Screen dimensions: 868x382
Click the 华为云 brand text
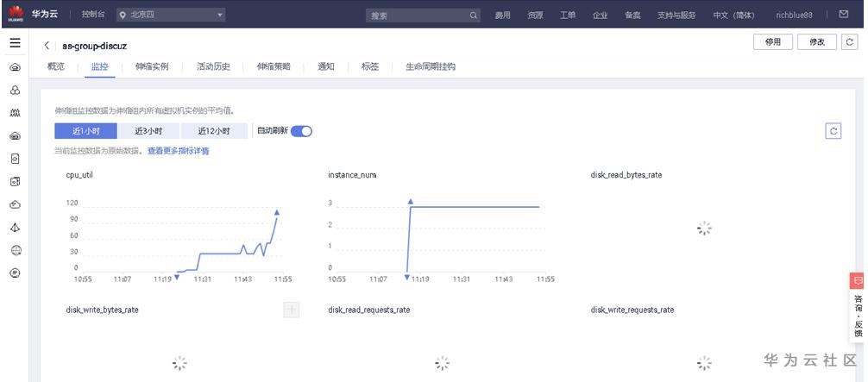point(45,15)
